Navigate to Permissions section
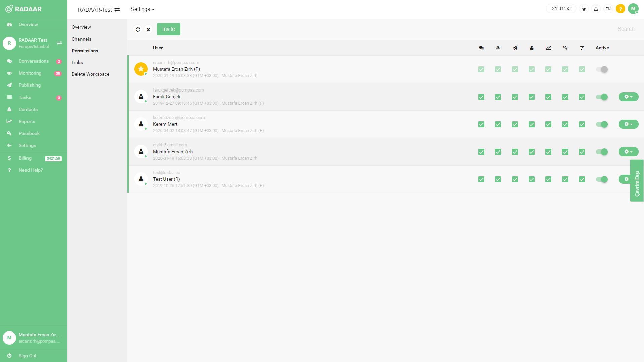The height and width of the screenshot is (362, 644). pos(85,50)
